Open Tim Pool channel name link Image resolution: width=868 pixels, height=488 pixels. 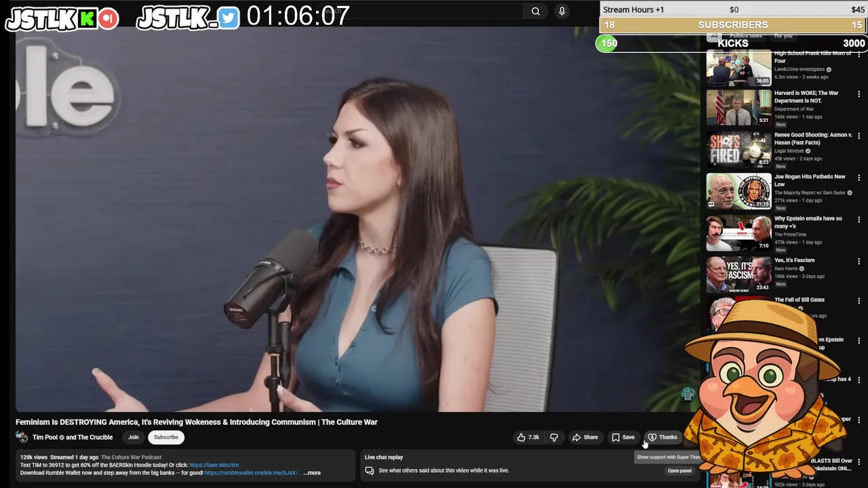pyautogui.click(x=45, y=437)
